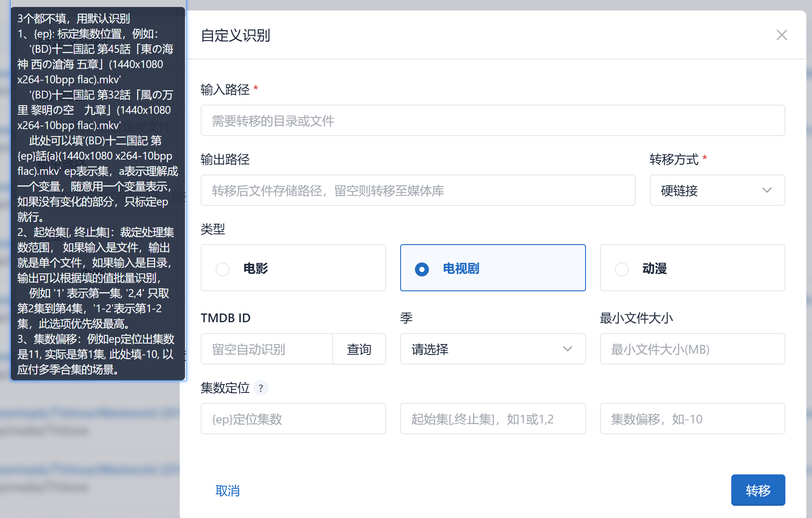Select the 动漫 type radio option

click(x=692, y=268)
